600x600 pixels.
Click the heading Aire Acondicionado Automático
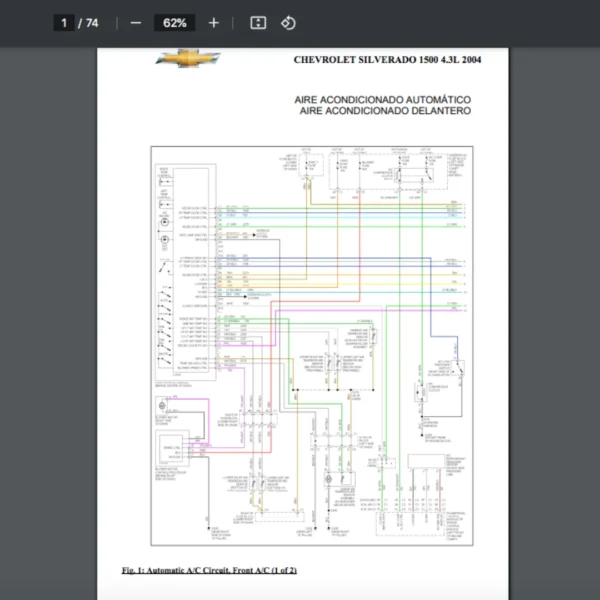pyautogui.click(x=382, y=100)
